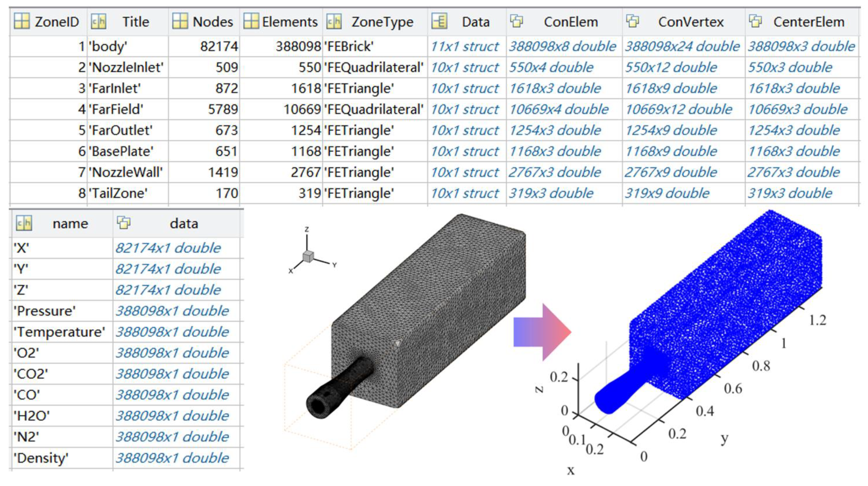The image size is (868, 486).
Task: Click the matrix icon on the Elements column header
Action: [x=251, y=21]
